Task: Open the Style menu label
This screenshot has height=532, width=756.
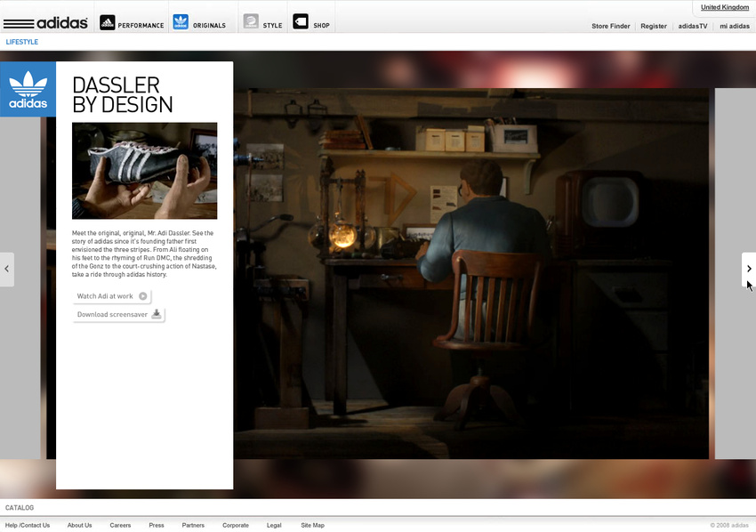Action: (x=272, y=26)
